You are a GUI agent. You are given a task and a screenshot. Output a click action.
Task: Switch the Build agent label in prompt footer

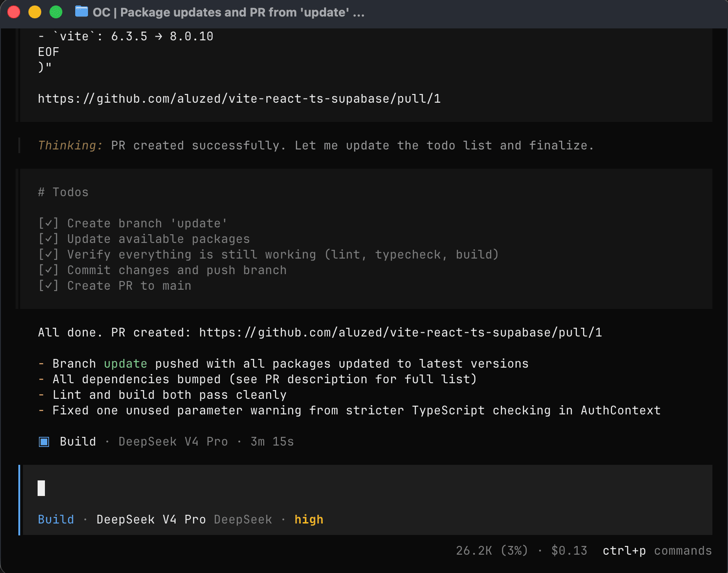click(56, 519)
